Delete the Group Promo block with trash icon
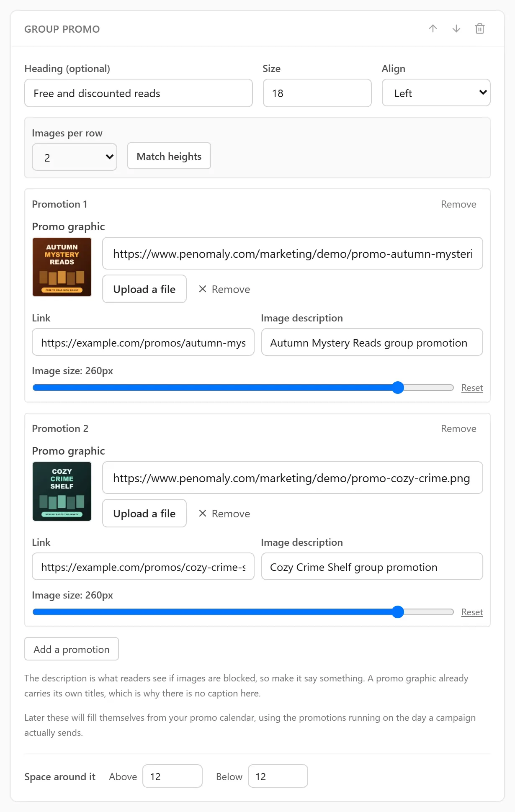 coord(480,28)
